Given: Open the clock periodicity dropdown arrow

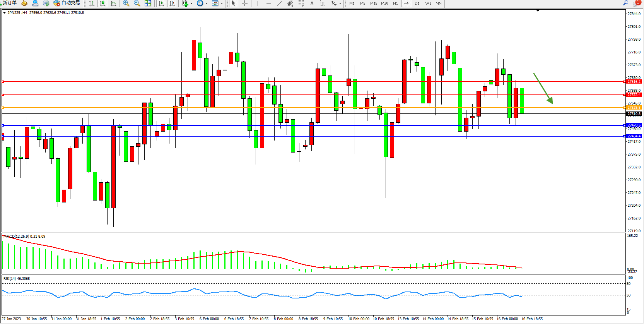Looking at the screenshot, I should click(x=207, y=3).
